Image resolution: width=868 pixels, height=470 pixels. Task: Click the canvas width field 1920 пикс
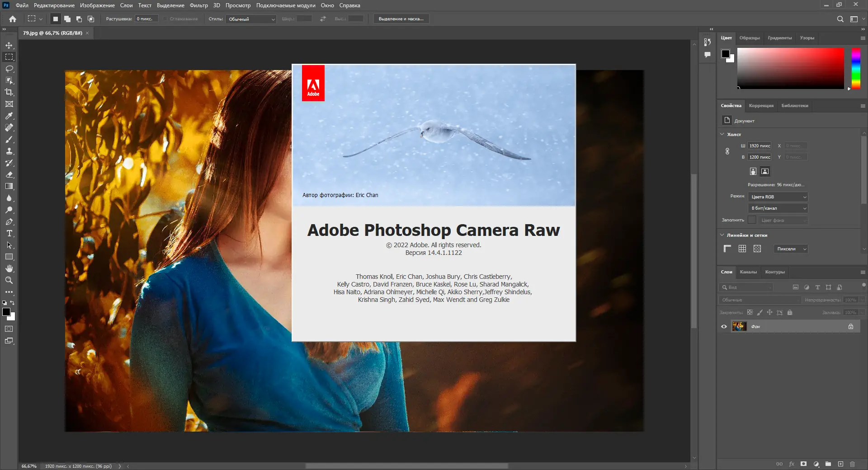click(759, 146)
